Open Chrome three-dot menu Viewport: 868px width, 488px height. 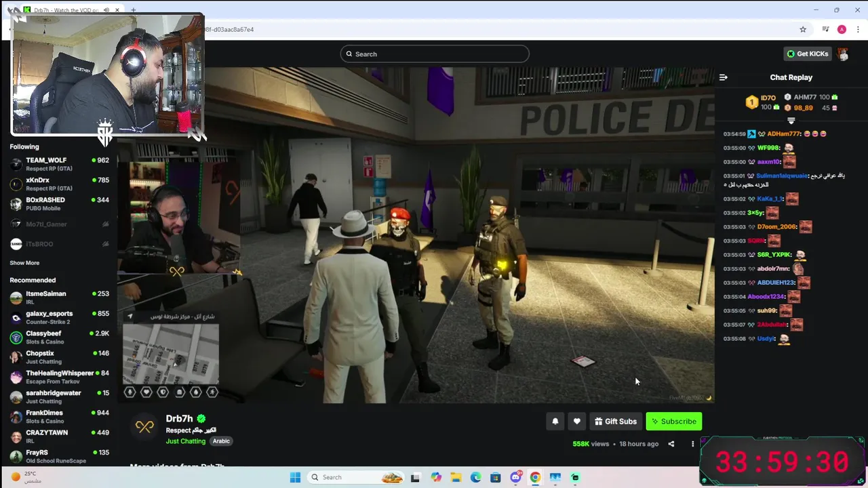[x=859, y=29]
